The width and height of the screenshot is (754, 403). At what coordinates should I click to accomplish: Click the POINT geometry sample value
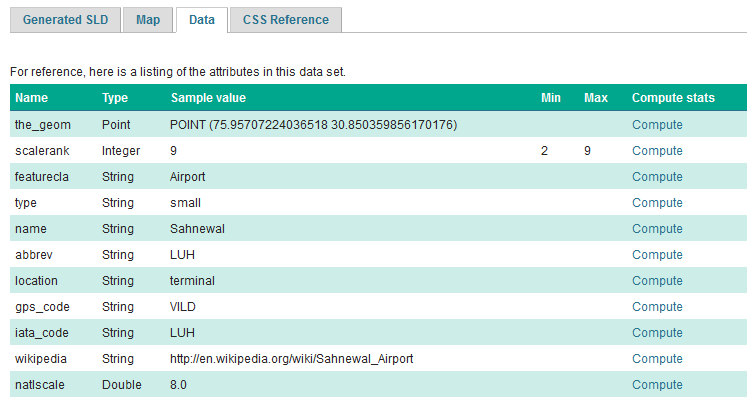coord(314,125)
